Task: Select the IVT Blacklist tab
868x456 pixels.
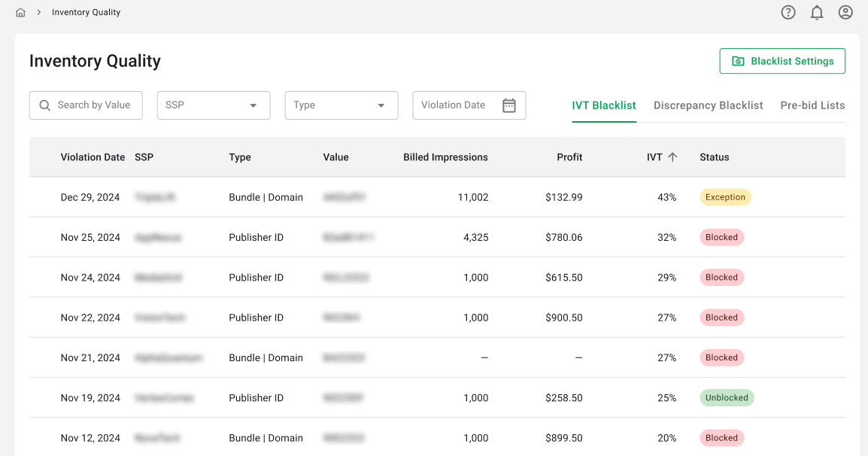Action: (x=604, y=105)
